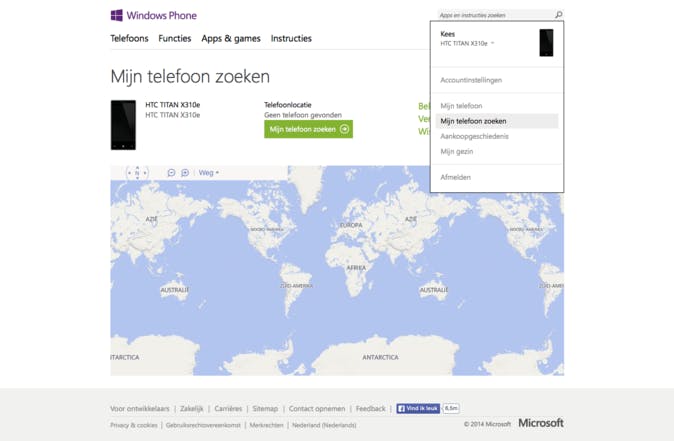This screenshot has width=674, height=441.
Task: Open the 'Contact opnemen' footer link
Action: point(317,408)
